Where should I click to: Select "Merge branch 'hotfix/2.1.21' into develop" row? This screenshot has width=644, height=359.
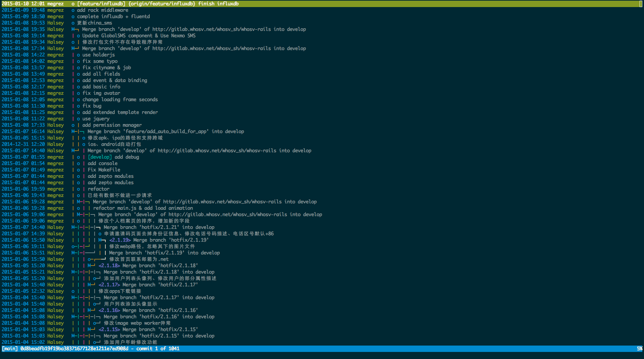tap(321, 227)
